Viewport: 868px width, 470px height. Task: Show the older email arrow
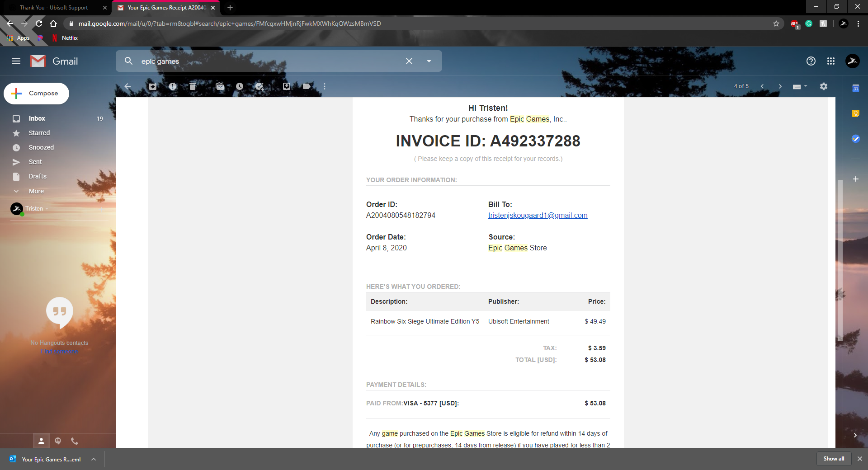click(780, 86)
